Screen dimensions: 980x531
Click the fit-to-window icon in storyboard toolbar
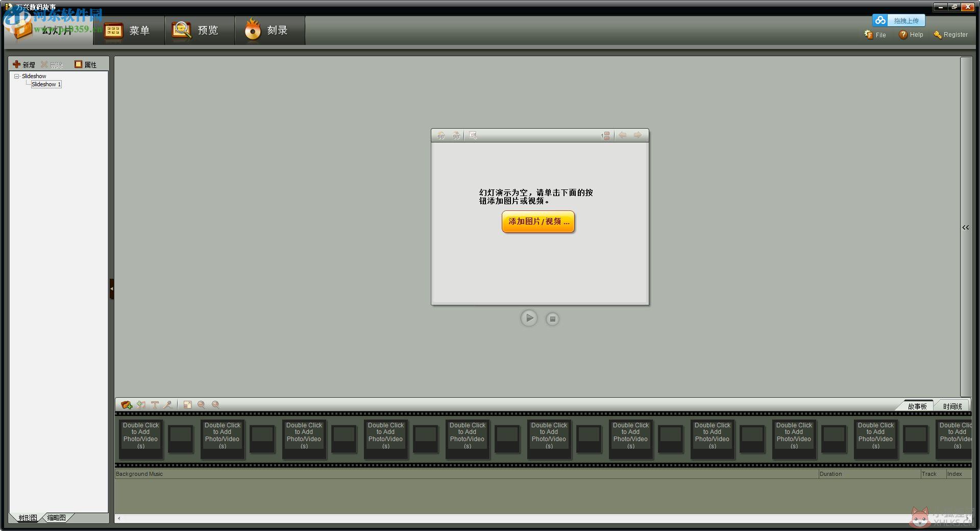(187, 405)
